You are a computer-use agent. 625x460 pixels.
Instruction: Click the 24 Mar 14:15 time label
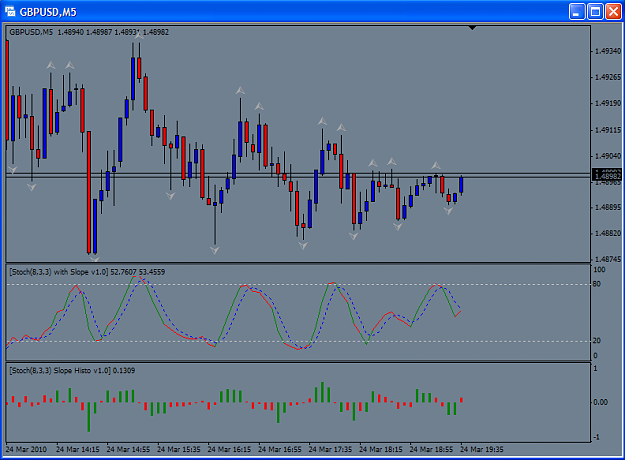click(x=78, y=449)
